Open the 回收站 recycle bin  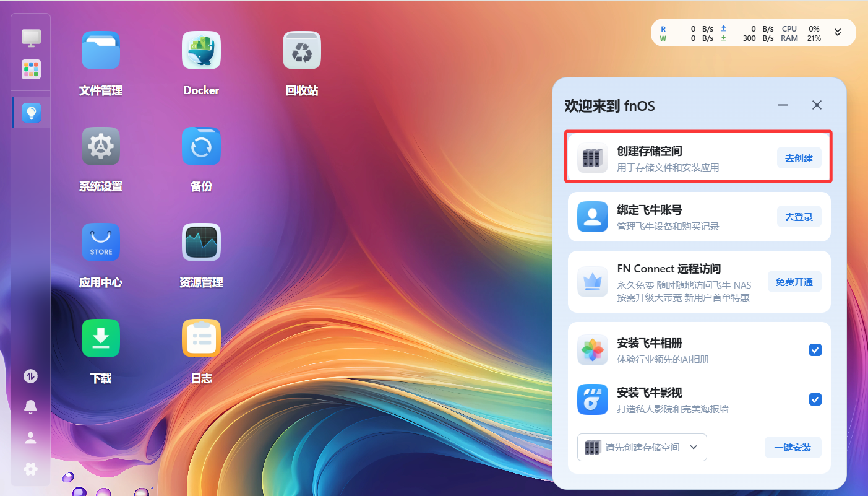coord(301,50)
